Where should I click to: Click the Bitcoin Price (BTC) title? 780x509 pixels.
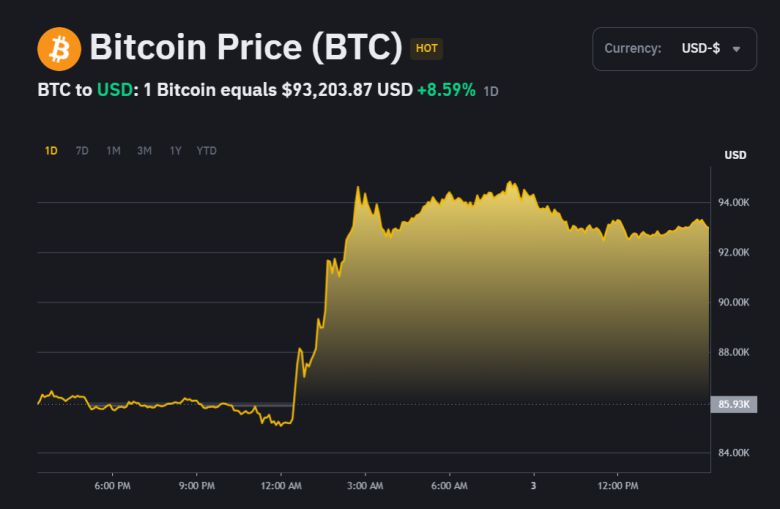[245, 48]
